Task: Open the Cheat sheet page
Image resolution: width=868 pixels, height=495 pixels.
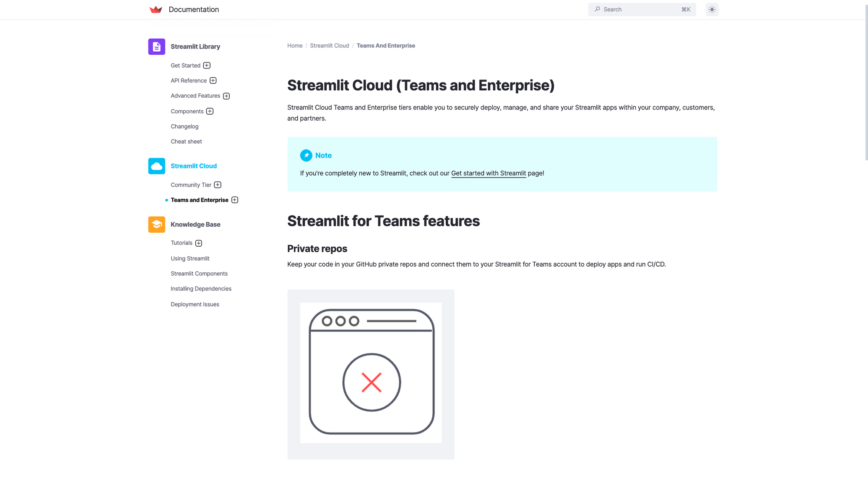Action: click(x=186, y=142)
